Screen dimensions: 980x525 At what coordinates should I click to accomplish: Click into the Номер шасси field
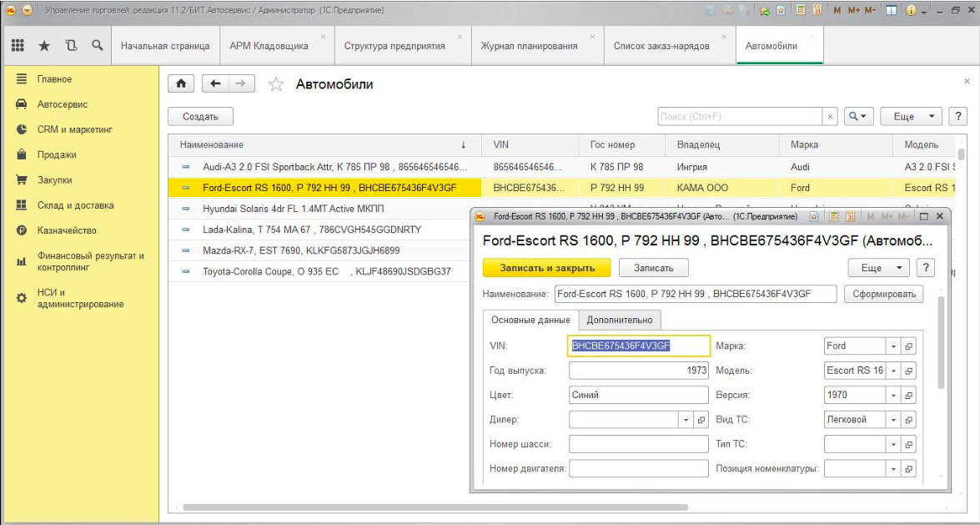tap(638, 444)
